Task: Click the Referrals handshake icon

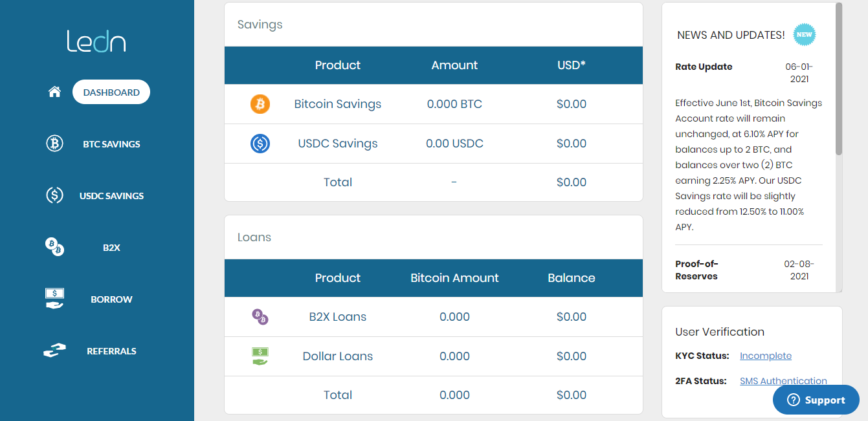Action: tap(54, 351)
